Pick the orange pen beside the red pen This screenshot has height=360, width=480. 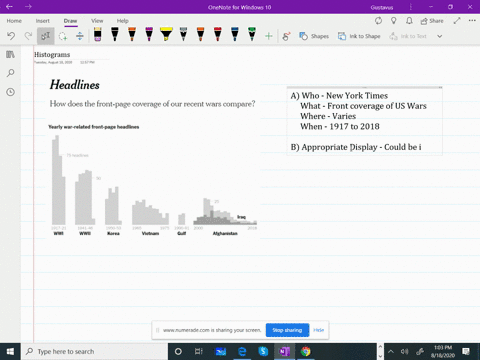pyautogui.click(x=200, y=34)
